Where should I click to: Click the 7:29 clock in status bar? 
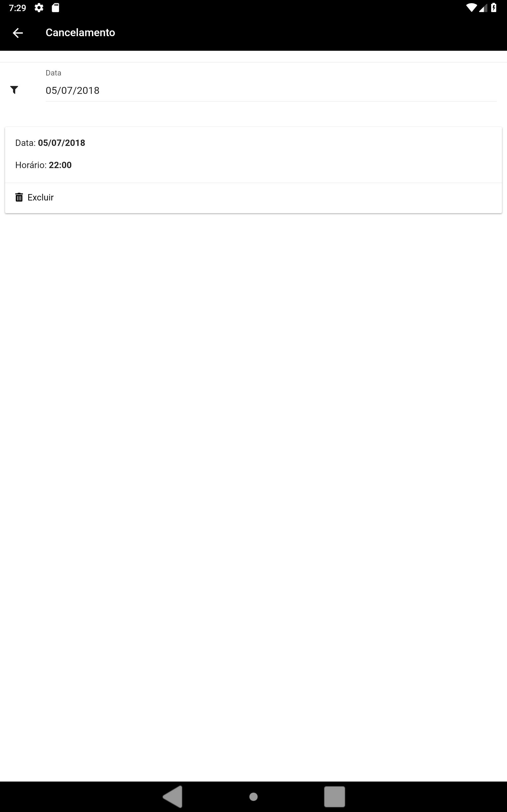point(17,8)
